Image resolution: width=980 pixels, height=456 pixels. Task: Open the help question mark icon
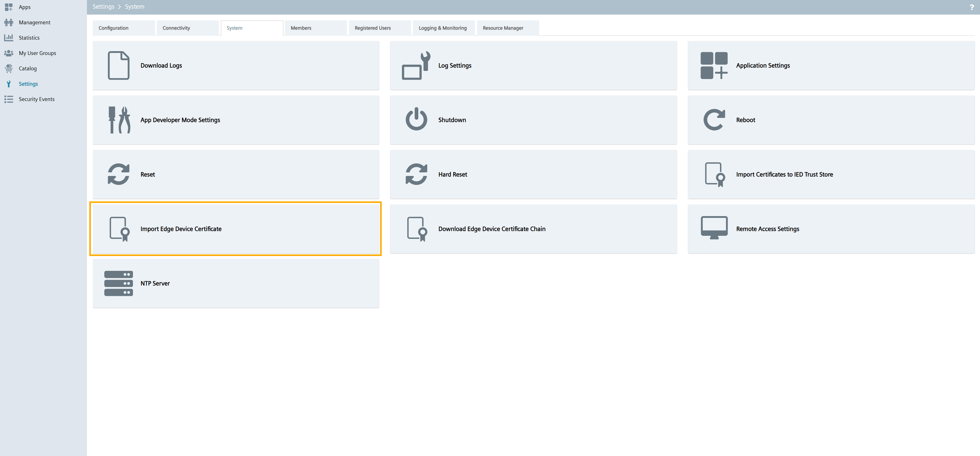[972, 7]
